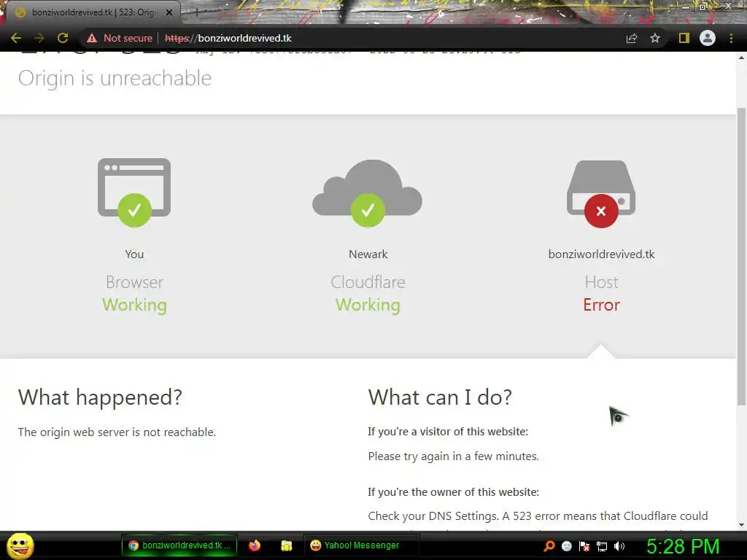Click the 'What can I do?' heading

pyautogui.click(x=440, y=397)
